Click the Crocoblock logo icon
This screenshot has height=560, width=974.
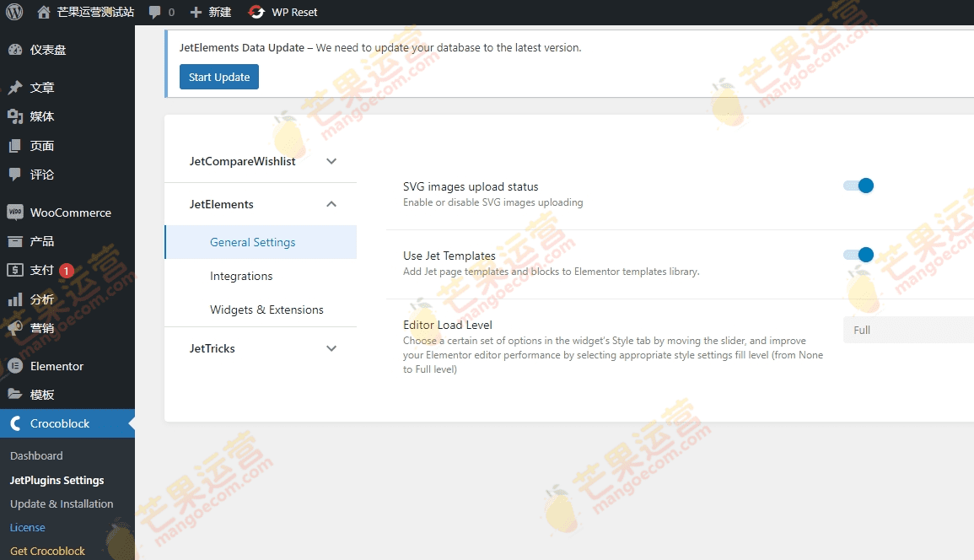[x=15, y=423]
